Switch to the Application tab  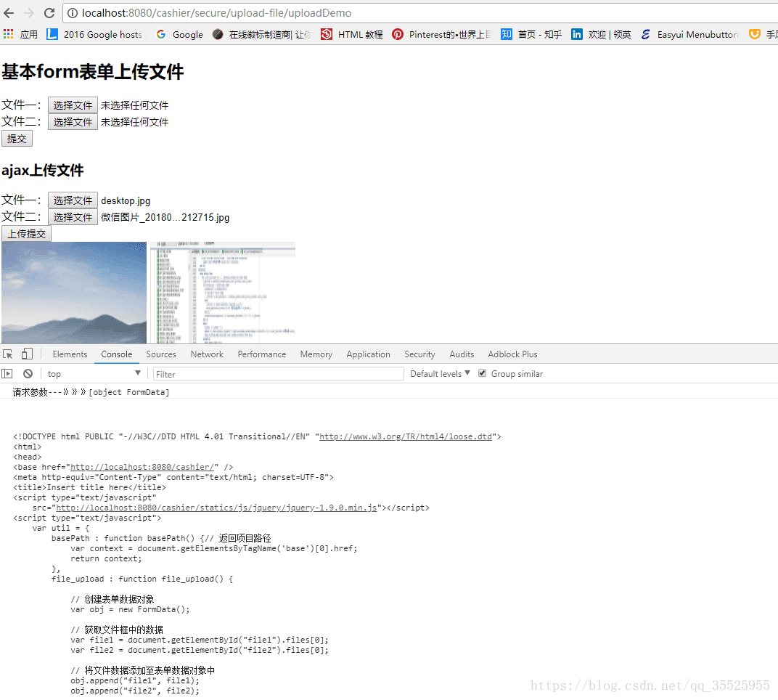coord(368,354)
